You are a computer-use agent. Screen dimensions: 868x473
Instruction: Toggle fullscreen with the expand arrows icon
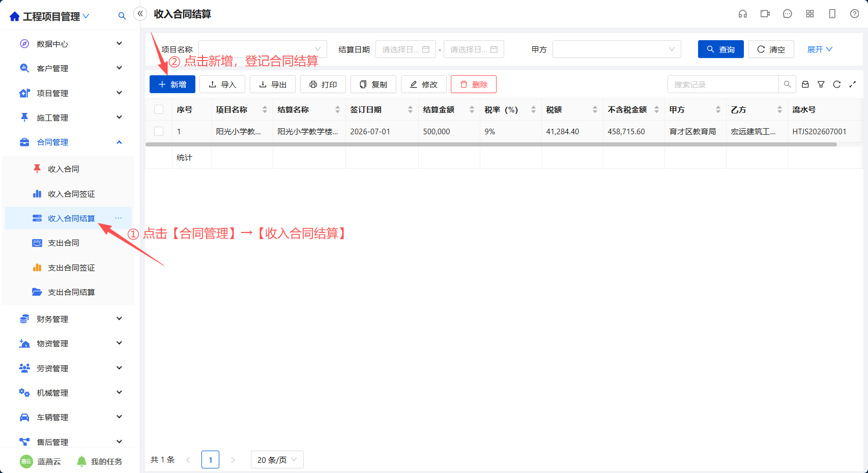pyautogui.click(x=853, y=84)
